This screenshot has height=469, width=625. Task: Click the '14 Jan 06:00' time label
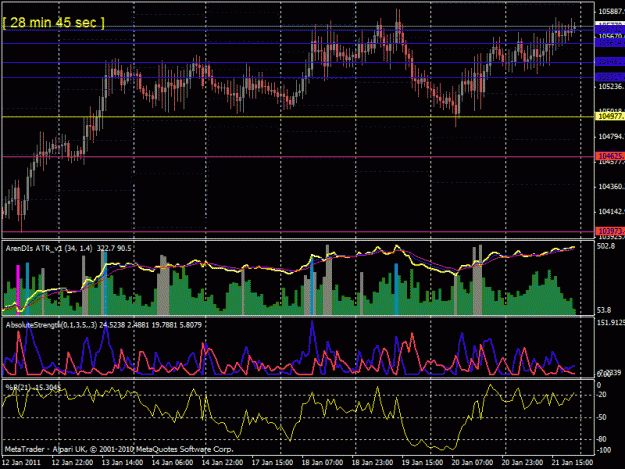(x=172, y=463)
